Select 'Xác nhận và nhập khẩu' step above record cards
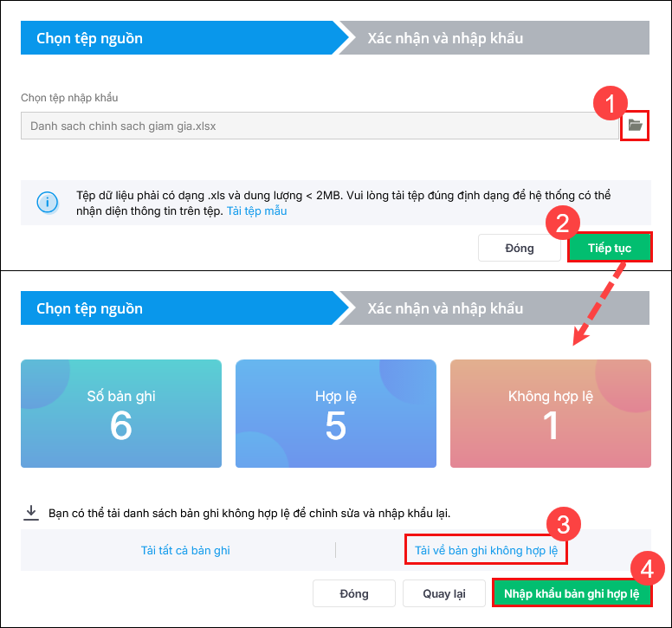 (445, 308)
